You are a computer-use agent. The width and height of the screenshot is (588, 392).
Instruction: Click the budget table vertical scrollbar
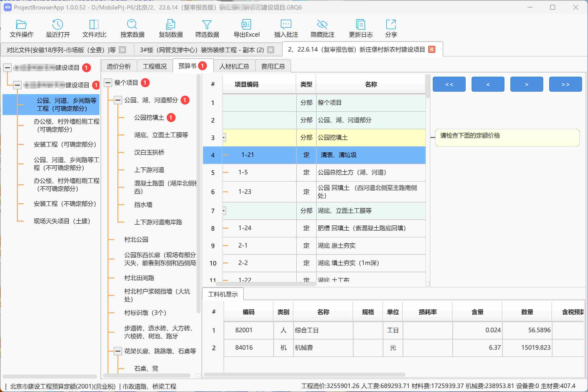(428, 86)
